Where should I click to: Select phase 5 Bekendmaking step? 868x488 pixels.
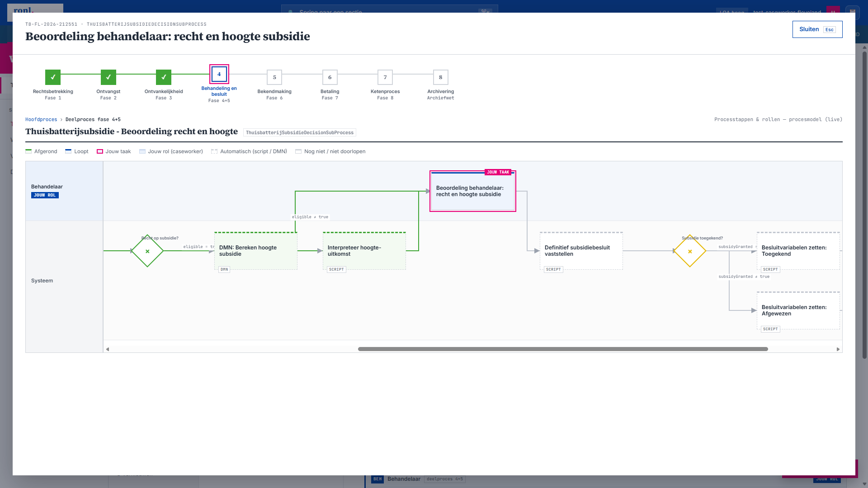tap(274, 77)
